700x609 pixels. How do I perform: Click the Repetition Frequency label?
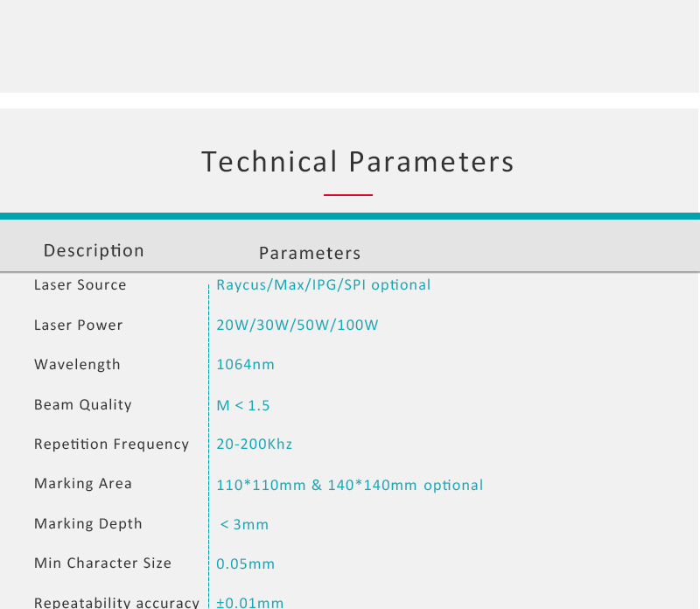point(112,444)
